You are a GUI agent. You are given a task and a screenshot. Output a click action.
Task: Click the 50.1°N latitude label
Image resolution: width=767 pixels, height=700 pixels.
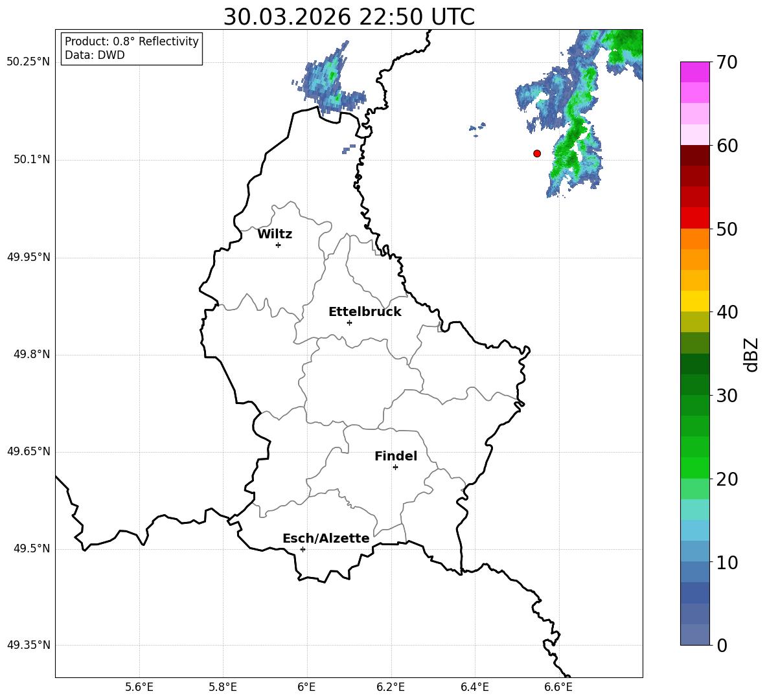point(32,159)
